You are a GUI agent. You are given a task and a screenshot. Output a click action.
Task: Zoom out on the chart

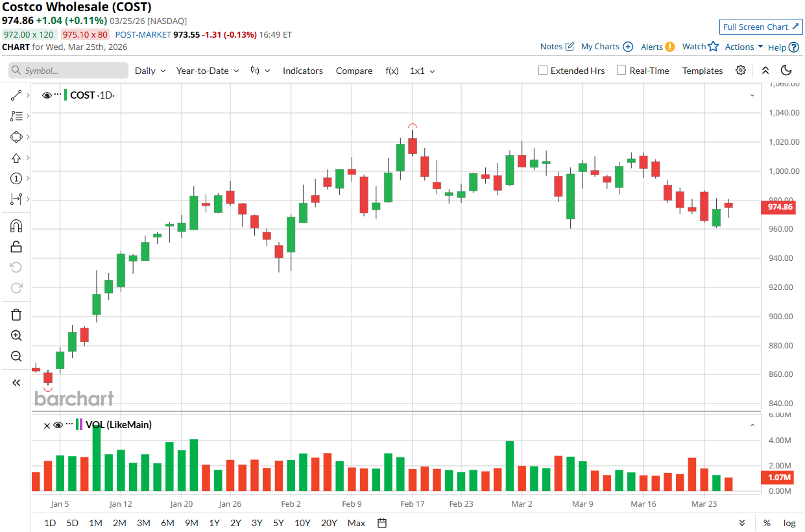pos(16,356)
